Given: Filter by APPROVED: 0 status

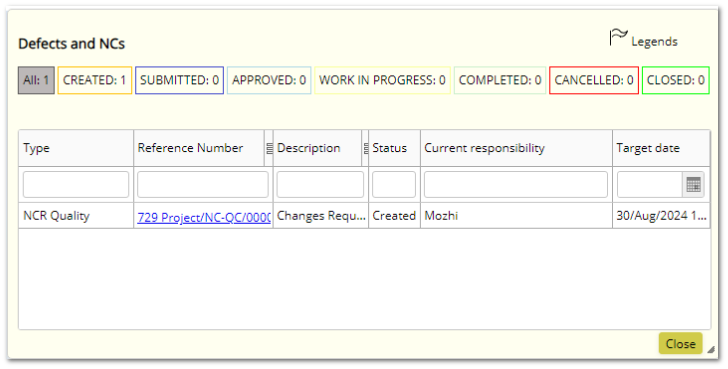Looking at the screenshot, I should click(269, 80).
